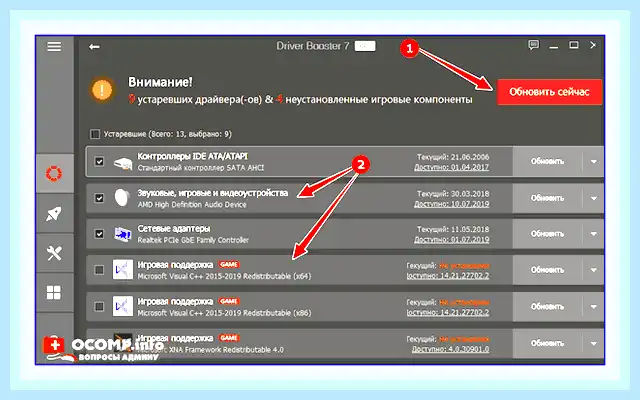Open the grid Action Center in sidebar
Viewport: 640px width, 400px height.
point(54,293)
